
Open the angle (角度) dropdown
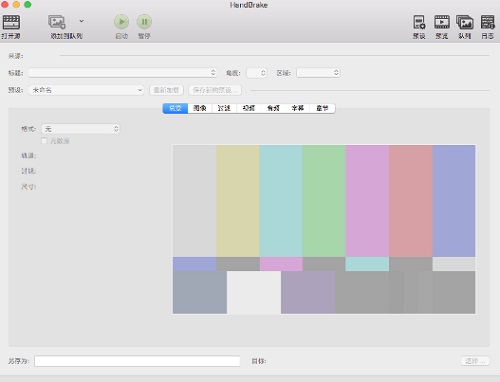click(x=257, y=73)
